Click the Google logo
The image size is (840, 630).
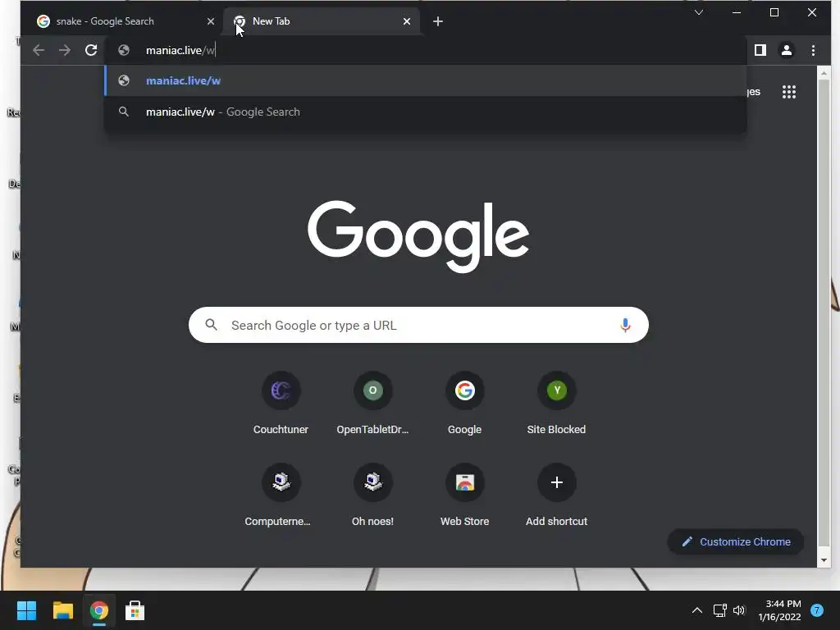coord(418,236)
